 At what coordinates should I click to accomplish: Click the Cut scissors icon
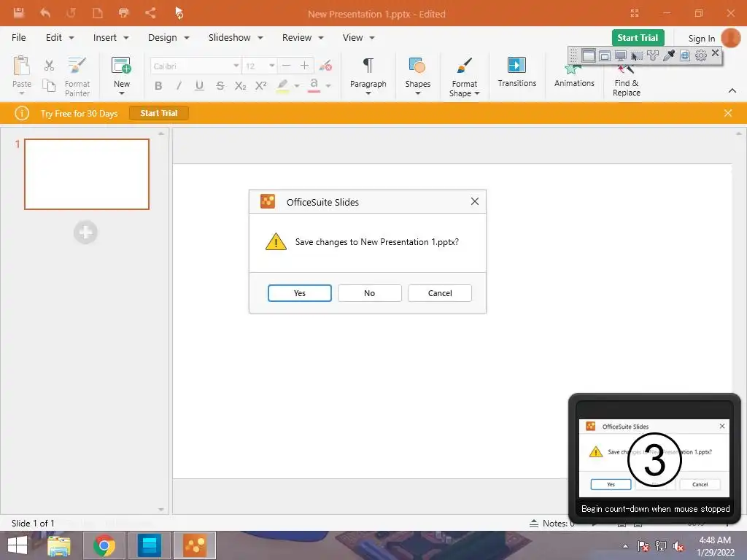tap(49, 65)
